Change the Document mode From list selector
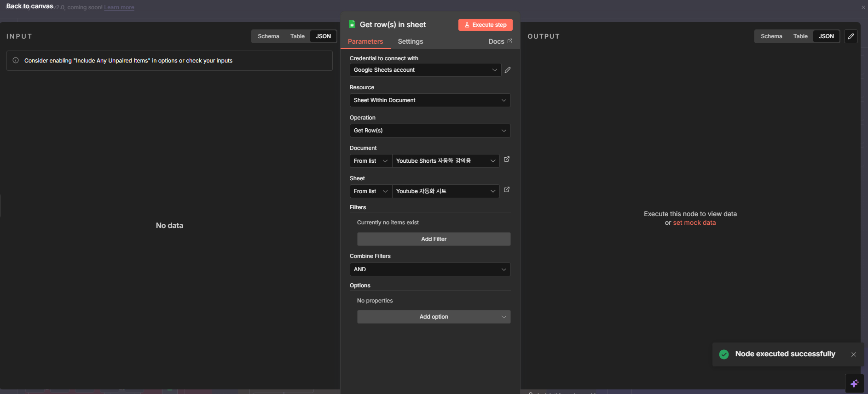Image resolution: width=868 pixels, height=394 pixels. point(370,161)
